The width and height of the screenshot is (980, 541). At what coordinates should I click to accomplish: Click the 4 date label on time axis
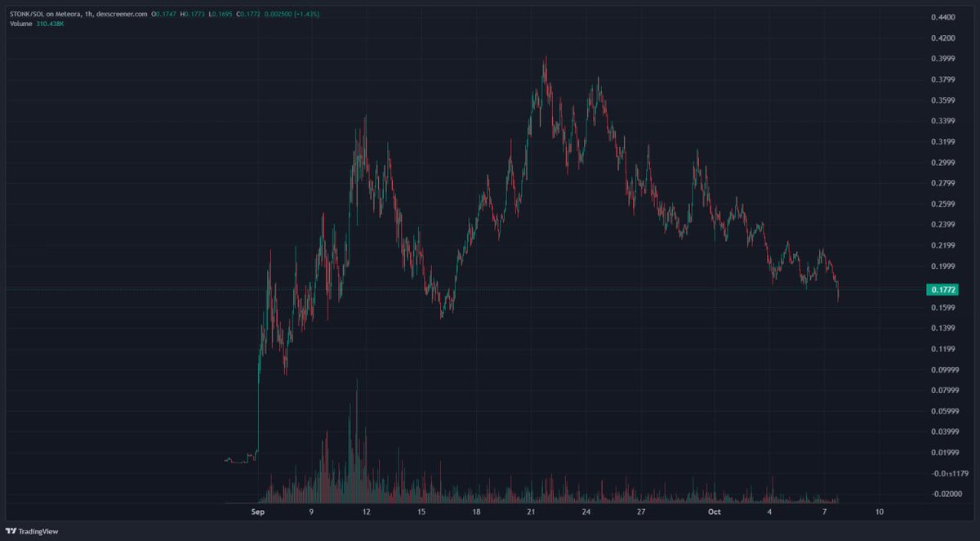pyautogui.click(x=769, y=512)
